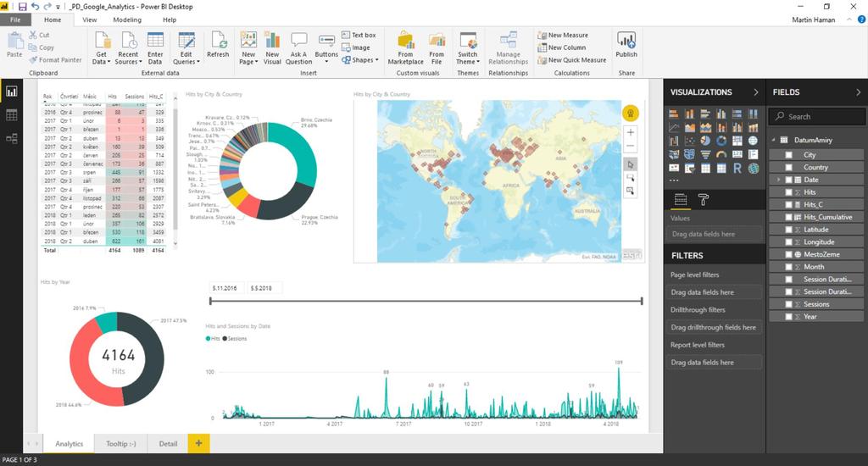This screenshot has height=466, width=868.
Task: Open Edit Queries dropdown
Action: (186, 58)
